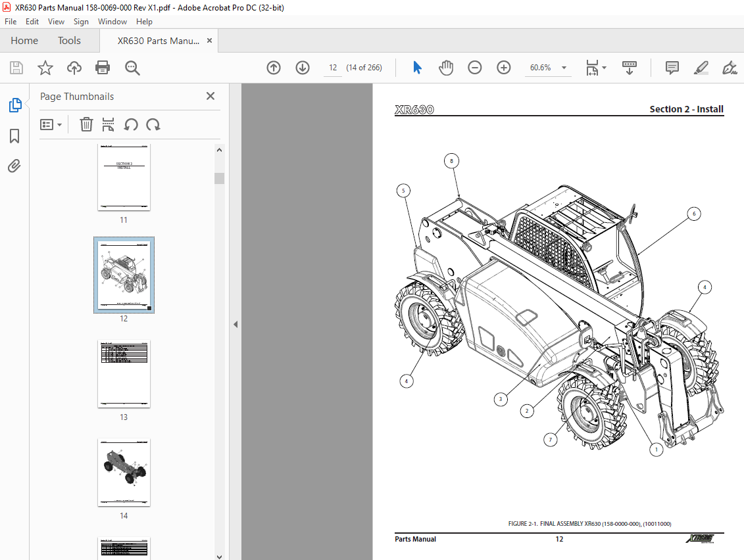The height and width of the screenshot is (560, 744).
Task: Click the 'Parts Manual' footer text
Action: tap(415, 539)
